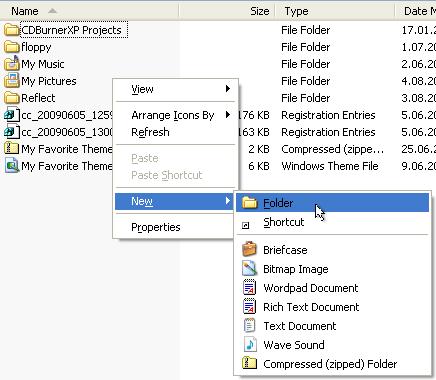Select the Rich Text Document icon
The image size is (436, 380).
249,306
